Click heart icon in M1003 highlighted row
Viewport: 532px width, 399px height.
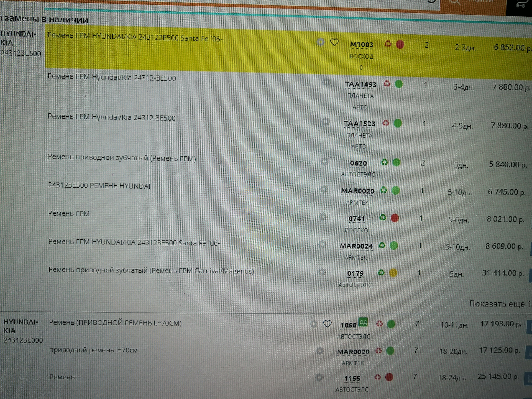[334, 42]
